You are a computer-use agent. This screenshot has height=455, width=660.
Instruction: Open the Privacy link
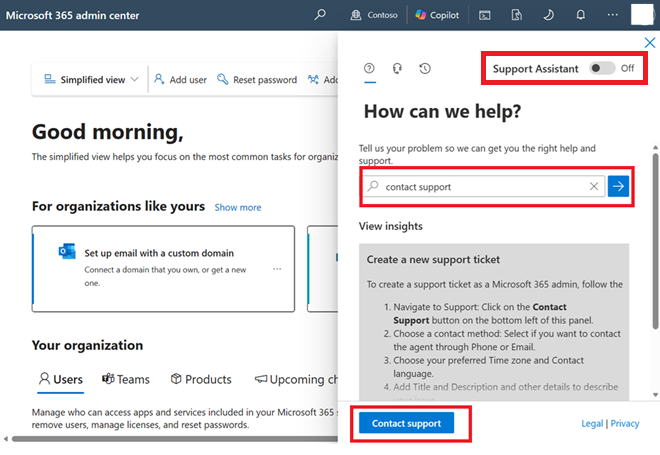tap(625, 423)
